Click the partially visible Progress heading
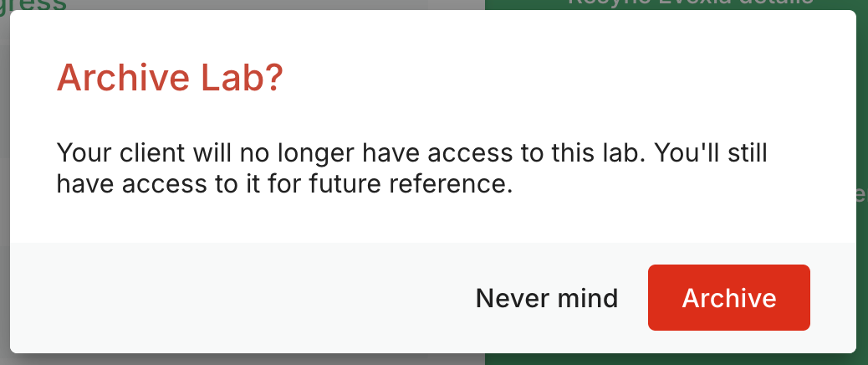Viewport: 868px width, 365px height. 33,4
